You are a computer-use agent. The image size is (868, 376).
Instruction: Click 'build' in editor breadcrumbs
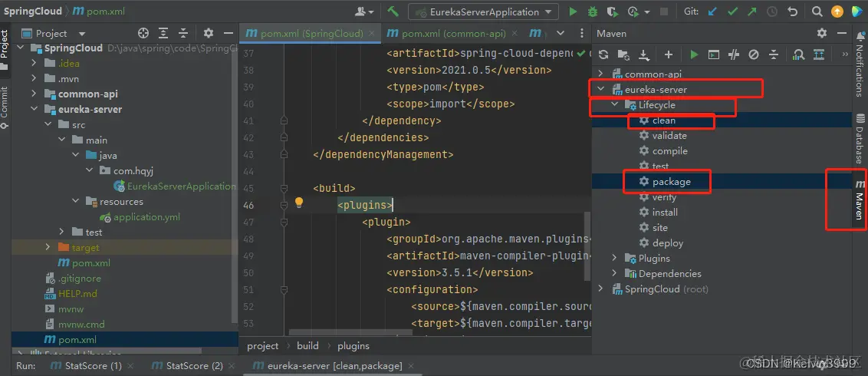click(x=307, y=345)
